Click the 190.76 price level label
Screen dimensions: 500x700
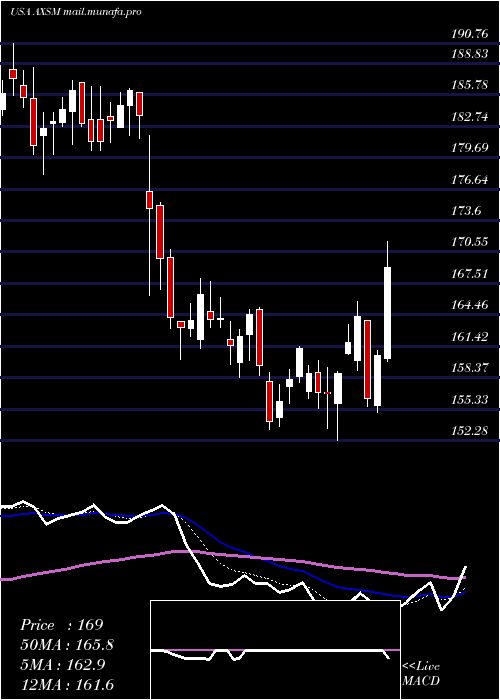[x=469, y=34]
